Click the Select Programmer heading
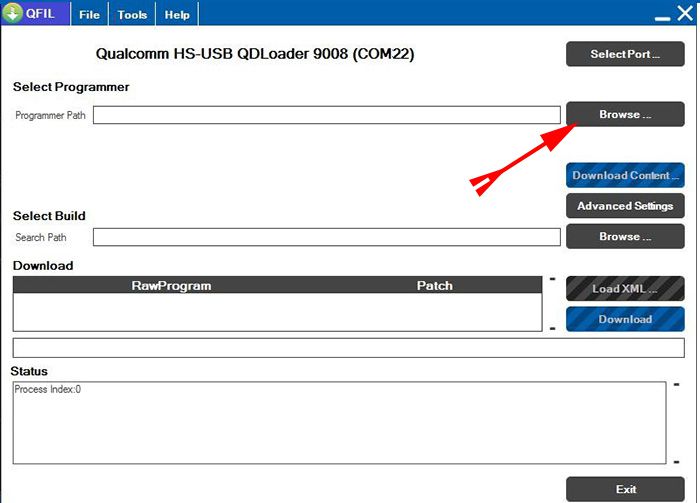This screenshot has width=700, height=503. (x=71, y=87)
